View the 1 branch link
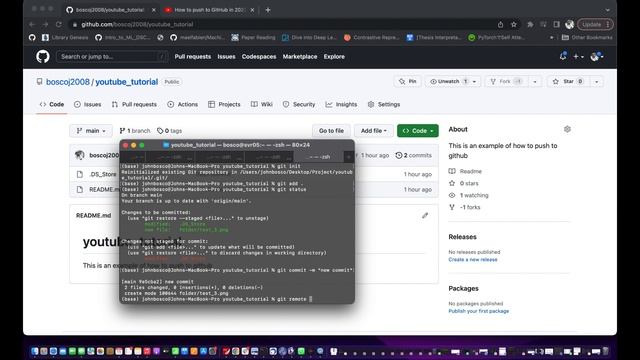This screenshot has width=640, height=360. [135, 131]
